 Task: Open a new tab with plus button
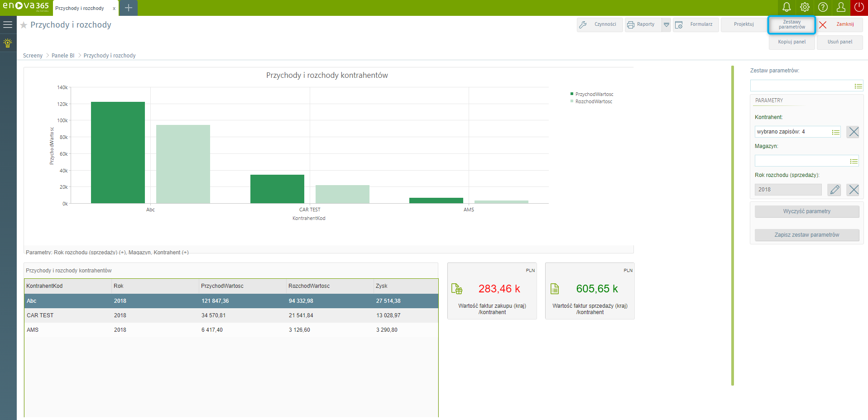pyautogui.click(x=129, y=8)
